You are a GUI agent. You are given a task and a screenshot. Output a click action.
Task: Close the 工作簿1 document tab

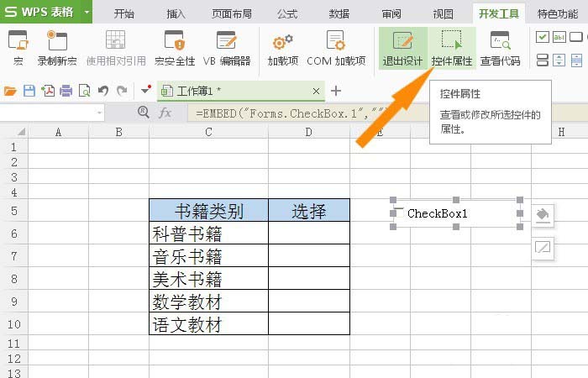[316, 91]
